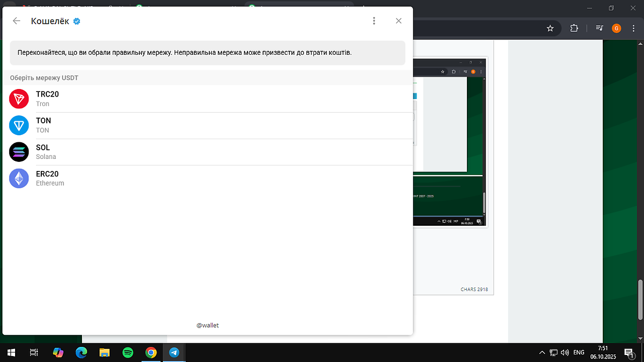Image resolution: width=644 pixels, height=362 pixels.
Task: Open the Chrome media control button
Action: pyautogui.click(x=599, y=28)
